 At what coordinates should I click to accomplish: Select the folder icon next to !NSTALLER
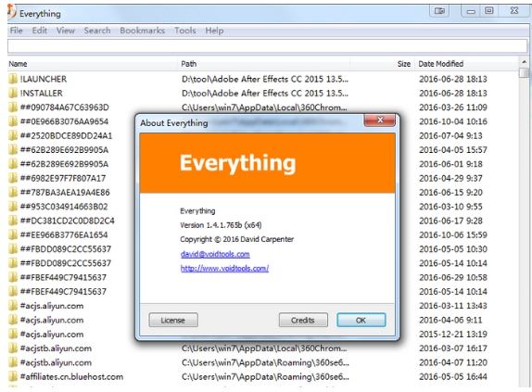pyautogui.click(x=13, y=94)
